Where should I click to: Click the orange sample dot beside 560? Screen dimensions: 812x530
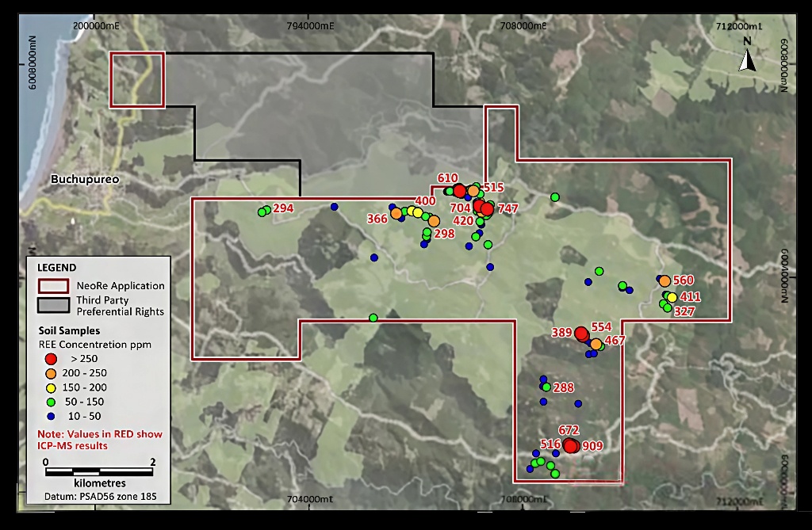click(x=665, y=281)
